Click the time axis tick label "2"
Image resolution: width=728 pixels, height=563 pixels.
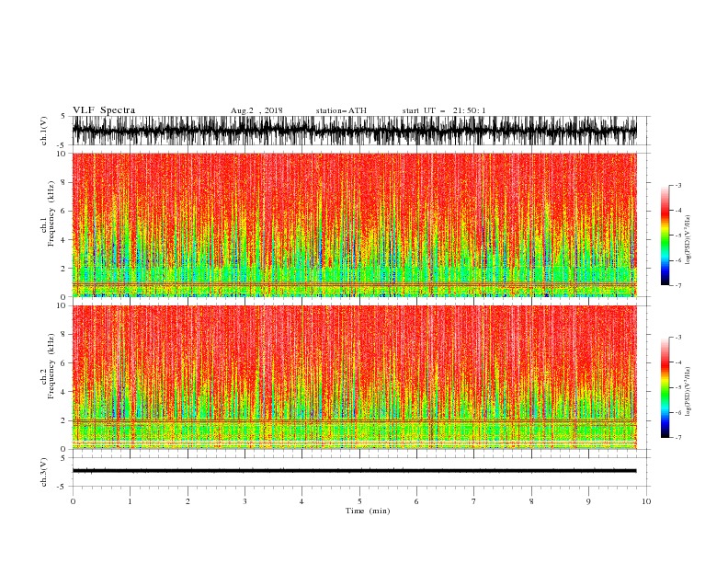[x=188, y=501]
